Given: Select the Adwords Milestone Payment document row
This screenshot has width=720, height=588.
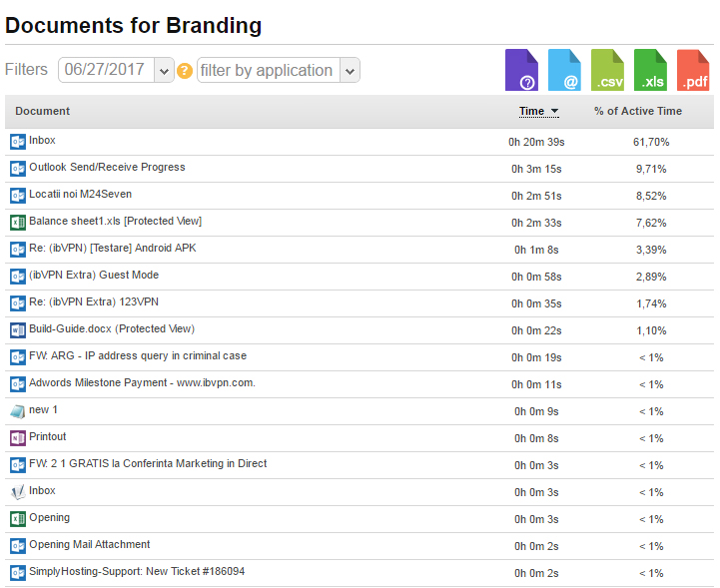Looking at the screenshot, I should (x=142, y=383).
